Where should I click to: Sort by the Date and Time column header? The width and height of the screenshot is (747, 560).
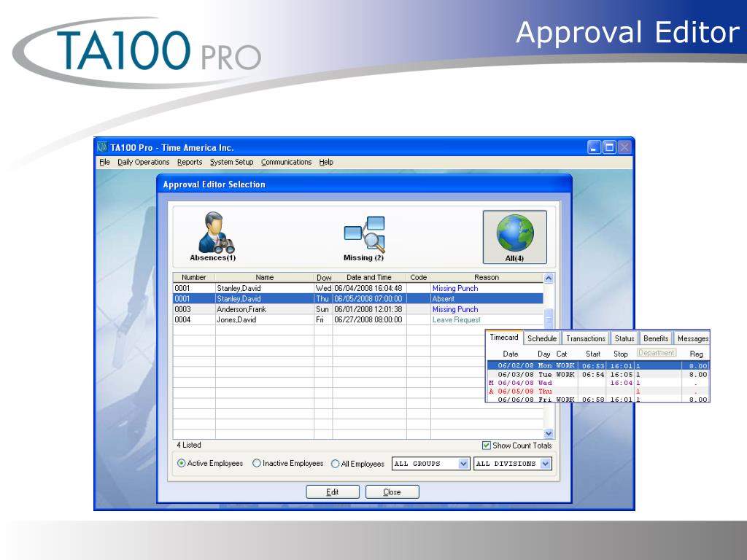369,277
